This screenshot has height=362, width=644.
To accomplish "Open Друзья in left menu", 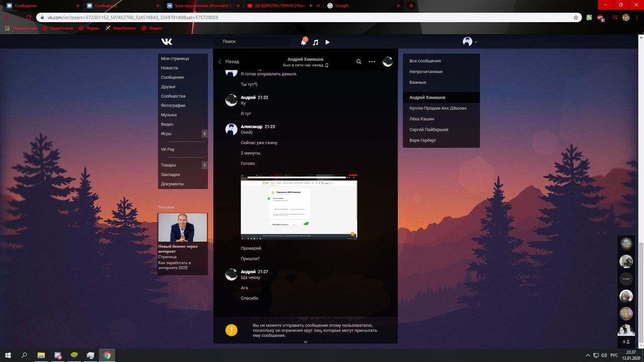I will (168, 87).
